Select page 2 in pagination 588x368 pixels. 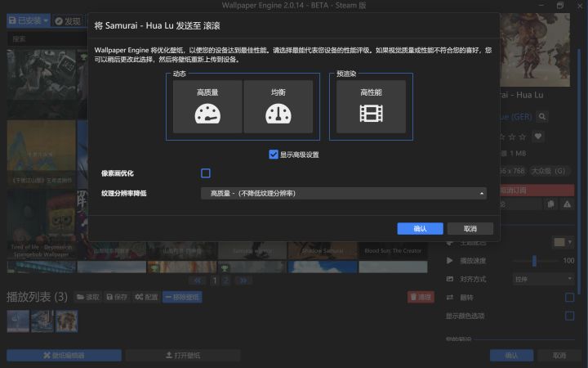coord(225,280)
